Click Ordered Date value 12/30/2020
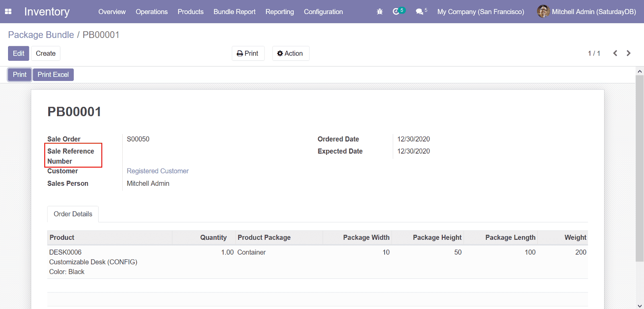The height and width of the screenshot is (309, 644). 413,139
